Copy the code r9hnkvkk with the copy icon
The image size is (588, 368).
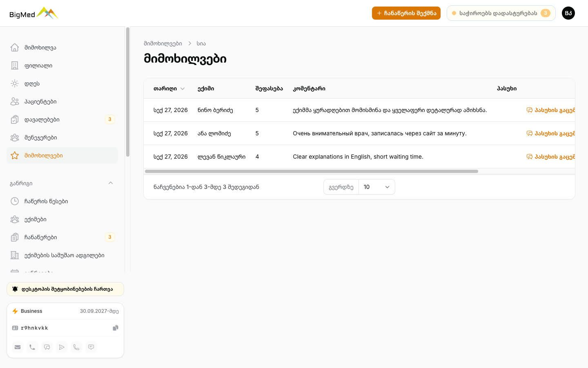[116, 328]
